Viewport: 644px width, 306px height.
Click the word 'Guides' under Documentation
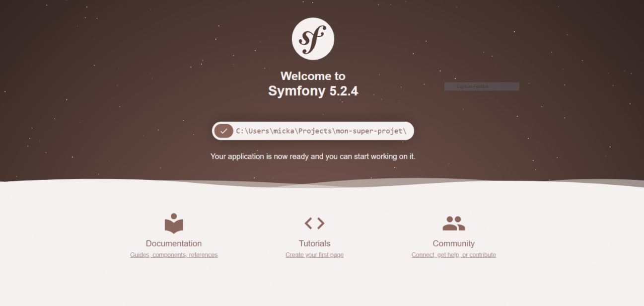coord(140,255)
